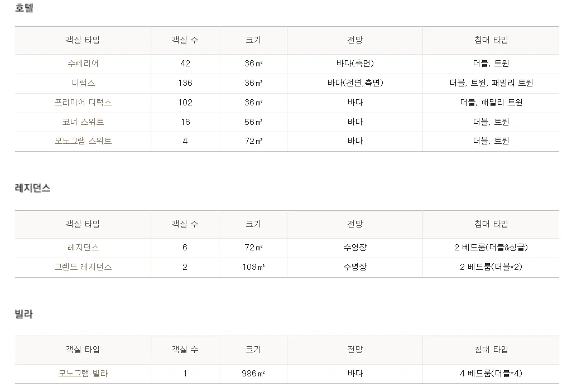Open the 수페리어 room type link
This screenshot has height=392, width=572.
point(83,64)
